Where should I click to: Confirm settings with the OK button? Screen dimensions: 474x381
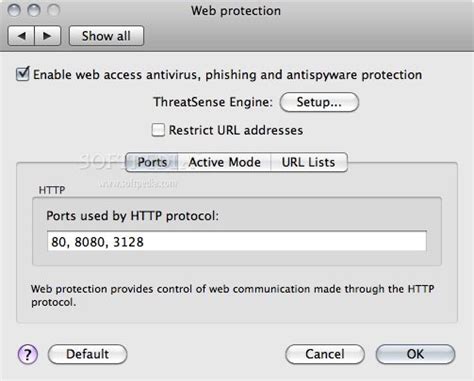415,354
